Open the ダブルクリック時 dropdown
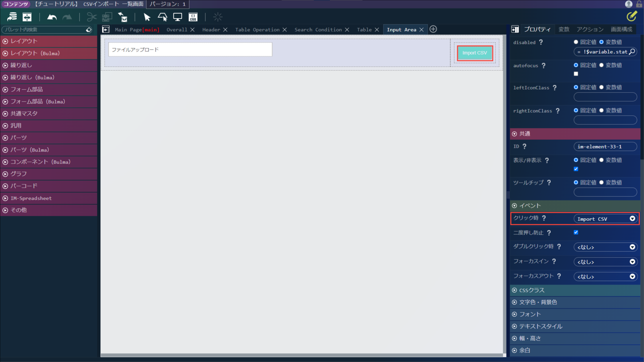The width and height of the screenshot is (644, 362). pyautogui.click(x=605, y=247)
